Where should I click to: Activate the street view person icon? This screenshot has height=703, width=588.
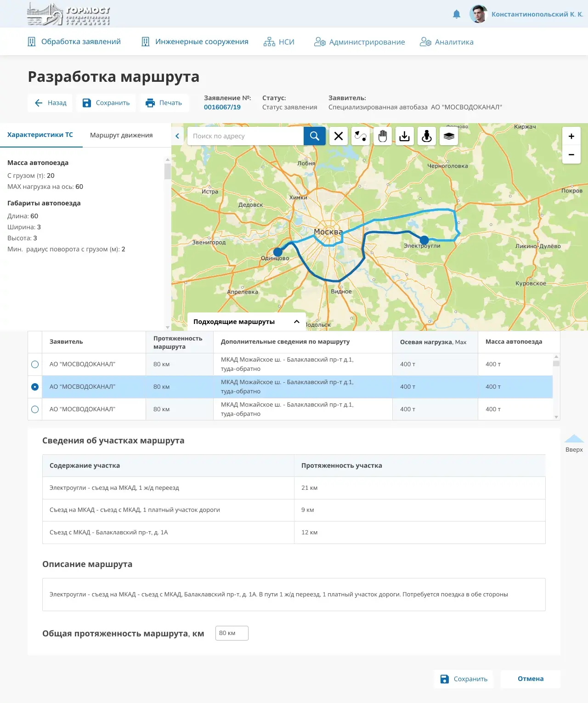427,136
